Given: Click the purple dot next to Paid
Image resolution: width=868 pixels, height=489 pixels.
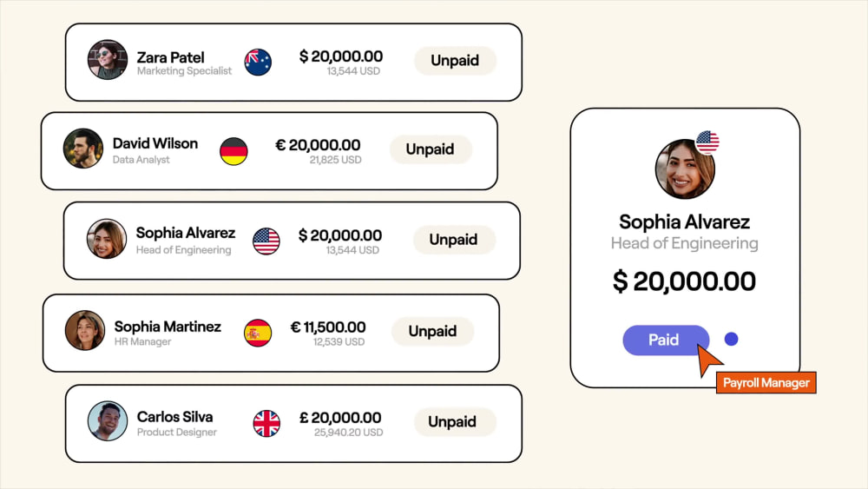Looking at the screenshot, I should [x=731, y=339].
